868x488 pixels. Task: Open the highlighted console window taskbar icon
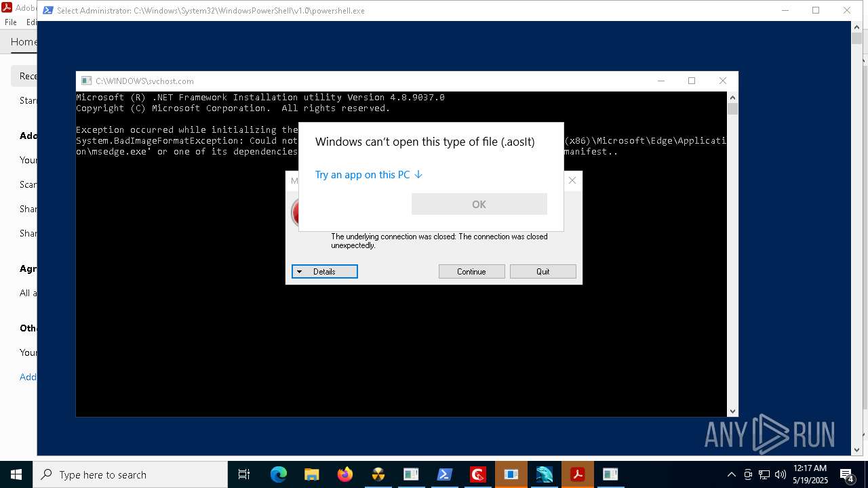[x=511, y=474]
